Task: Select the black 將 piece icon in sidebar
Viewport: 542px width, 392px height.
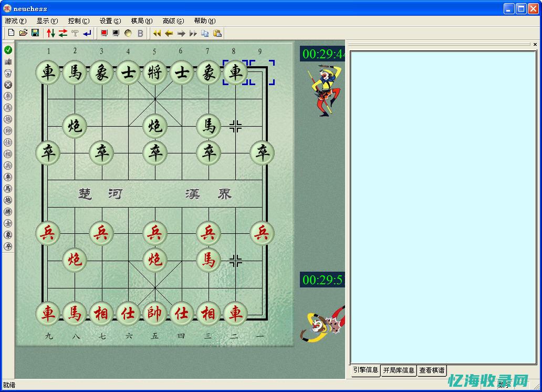Action: coord(7,211)
